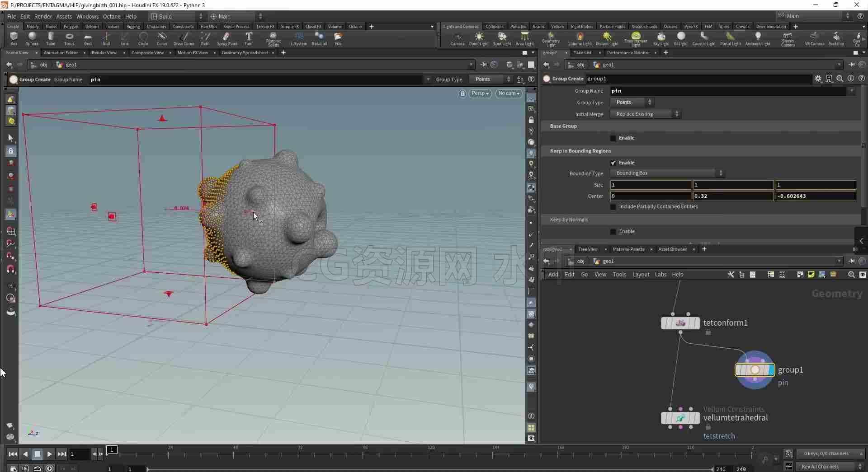Image resolution: width=868 pixels, height=472 pixels.
Task: Open the Persp viewport dropdown
Action: pyautogui.click(x=480, y=93)
